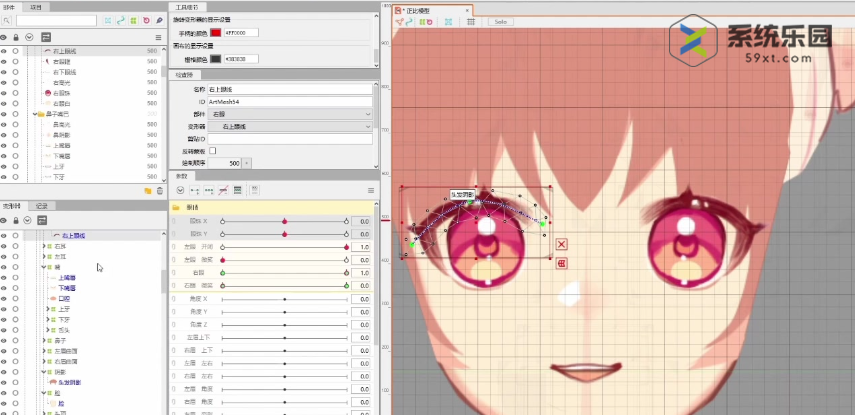The width and height of the screenshot is (855, 415).
Task: Click the red handle color swatch
Action: (216, 33)
